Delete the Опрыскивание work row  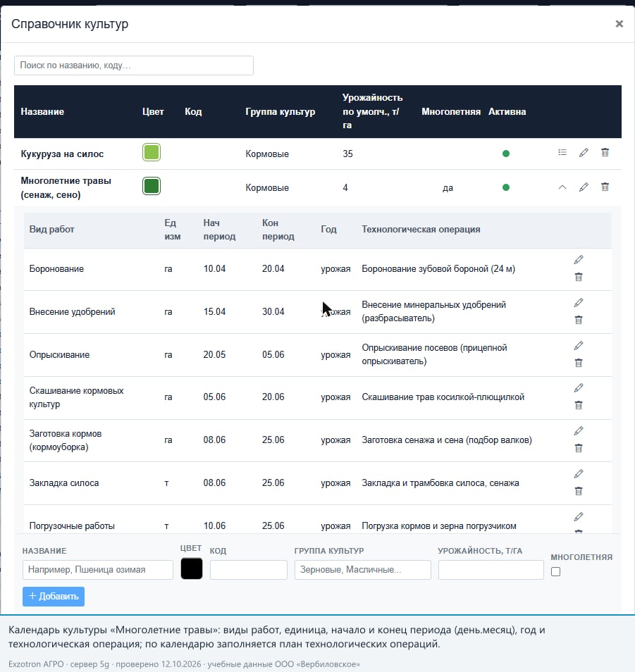coord(579,363)
